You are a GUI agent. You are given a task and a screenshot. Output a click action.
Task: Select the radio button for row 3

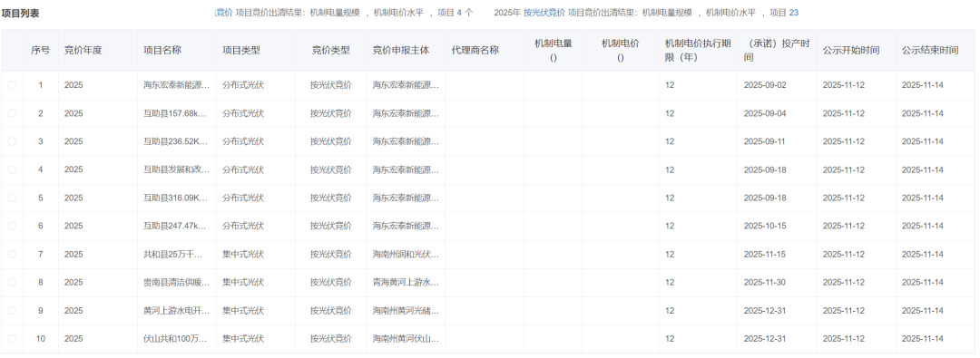click(12, 141)
